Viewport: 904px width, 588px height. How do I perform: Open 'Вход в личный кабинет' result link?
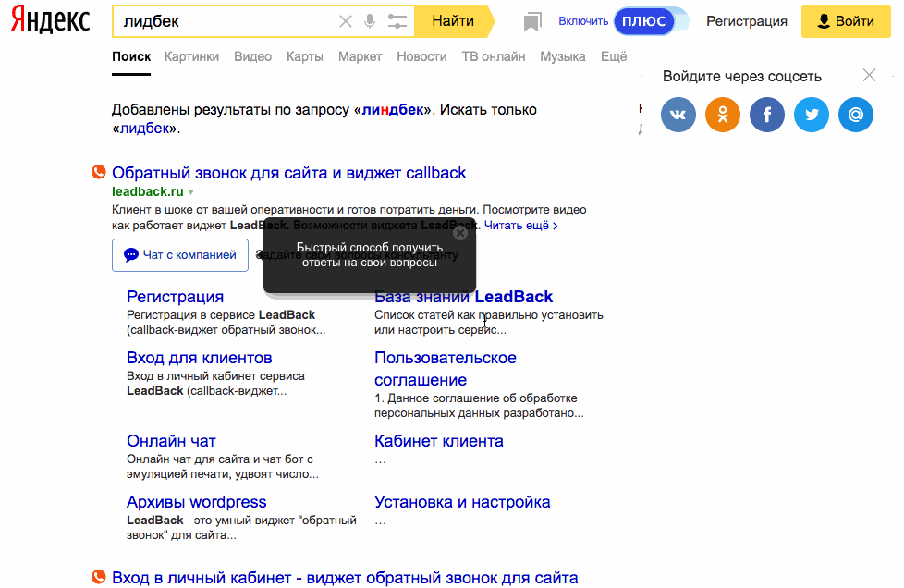pos(345,578)
